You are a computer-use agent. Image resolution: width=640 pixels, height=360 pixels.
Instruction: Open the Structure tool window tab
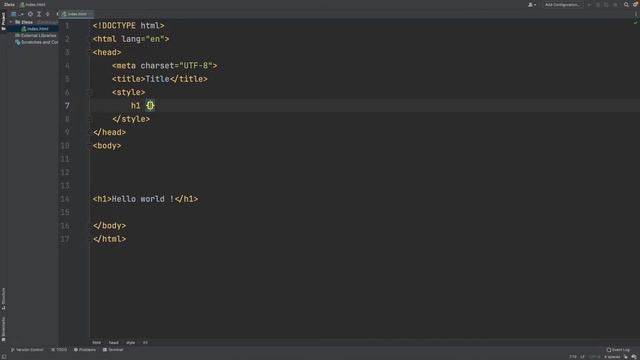(3, 299)
